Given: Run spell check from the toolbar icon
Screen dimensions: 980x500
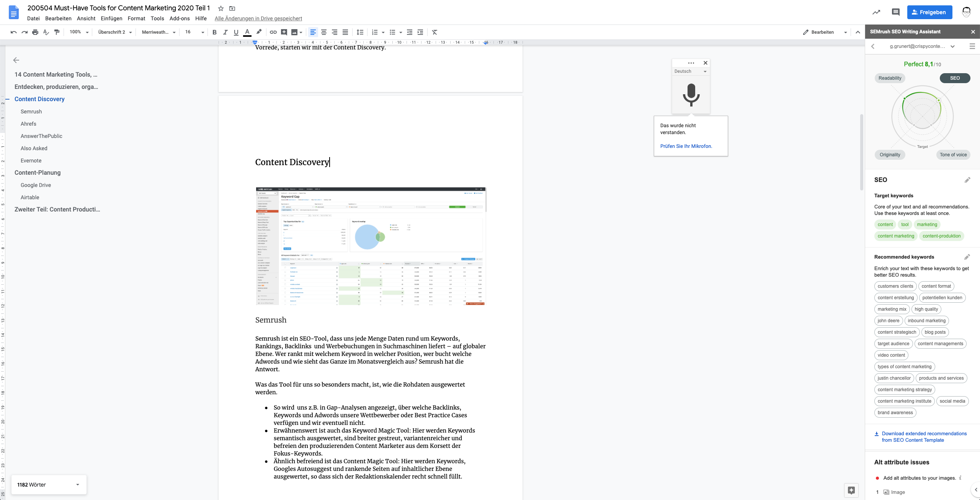Looking at the screenshot, I should tap(46, 32).
